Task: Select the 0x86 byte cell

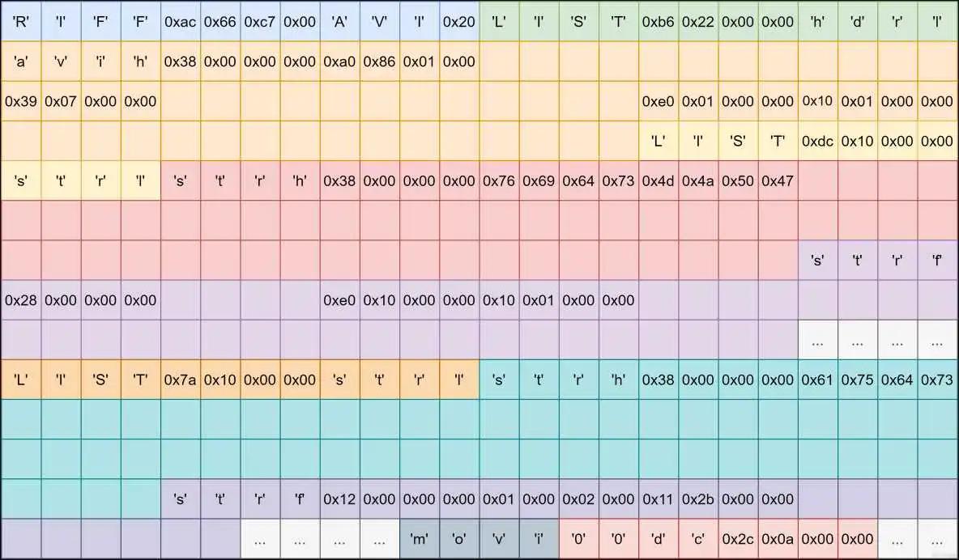Action: point(380,62)
